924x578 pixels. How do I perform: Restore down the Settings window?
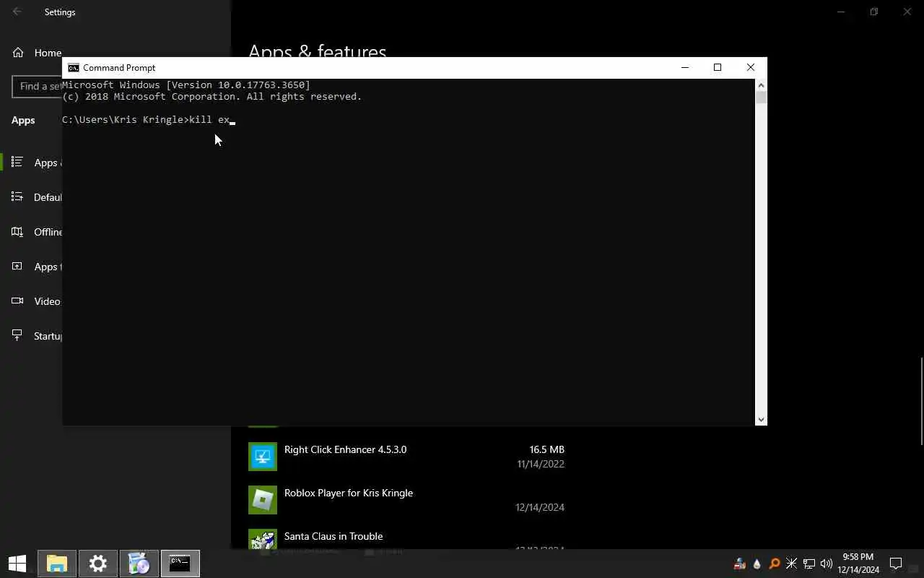[x=874, y=12]
